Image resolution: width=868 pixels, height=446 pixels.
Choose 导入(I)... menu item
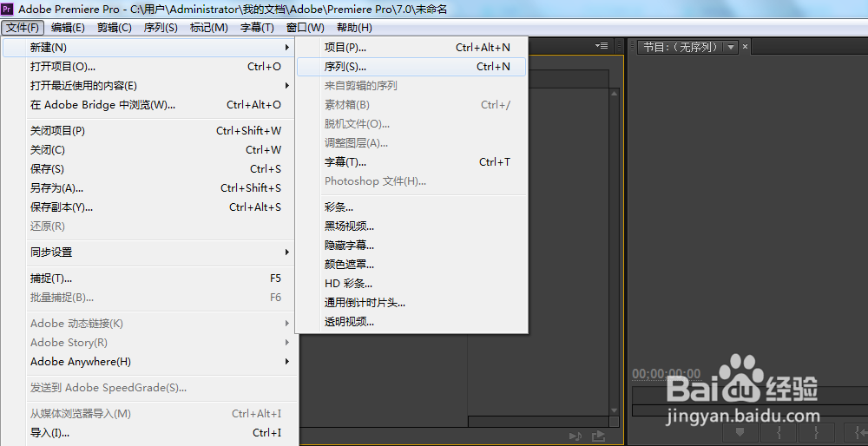149,433
